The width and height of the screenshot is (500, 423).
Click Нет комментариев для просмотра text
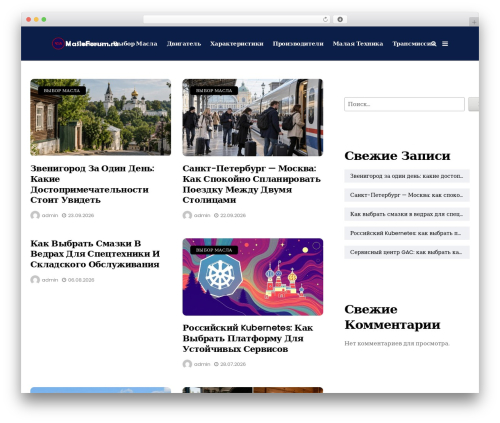397,343
